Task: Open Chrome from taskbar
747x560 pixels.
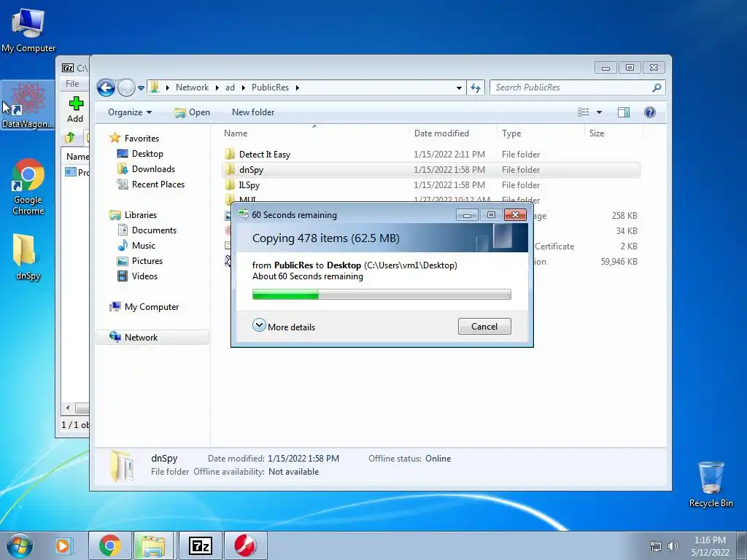Action: pyautogui.click(x=109, y=545)
